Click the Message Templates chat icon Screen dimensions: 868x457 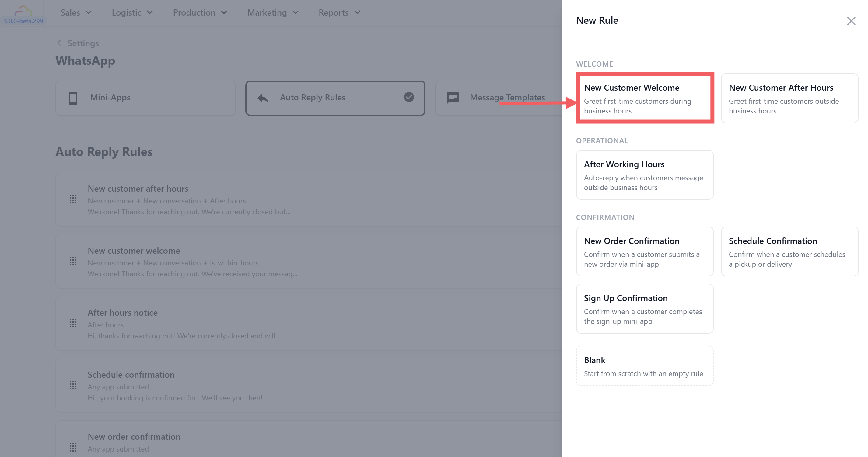click(453, 98)
